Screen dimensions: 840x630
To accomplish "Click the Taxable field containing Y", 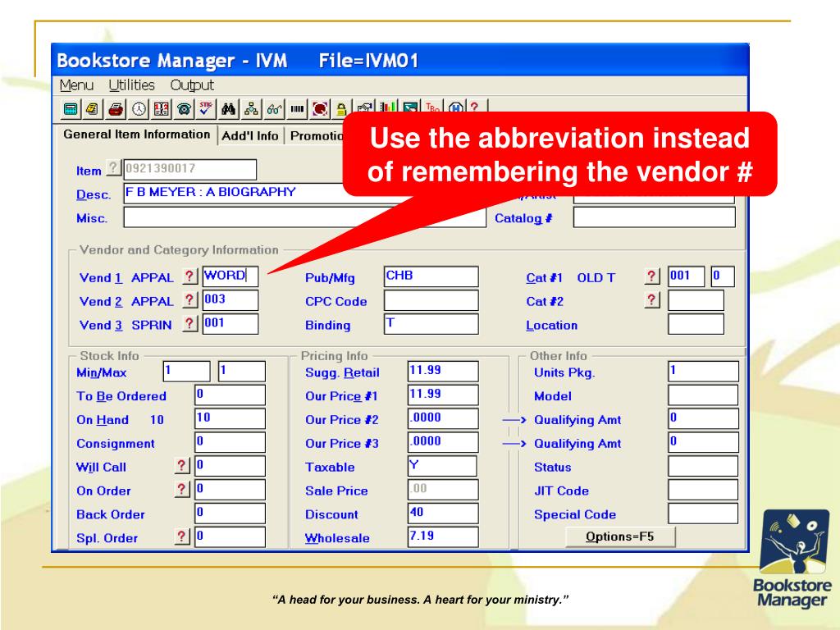I will click(x=442, y=466).
